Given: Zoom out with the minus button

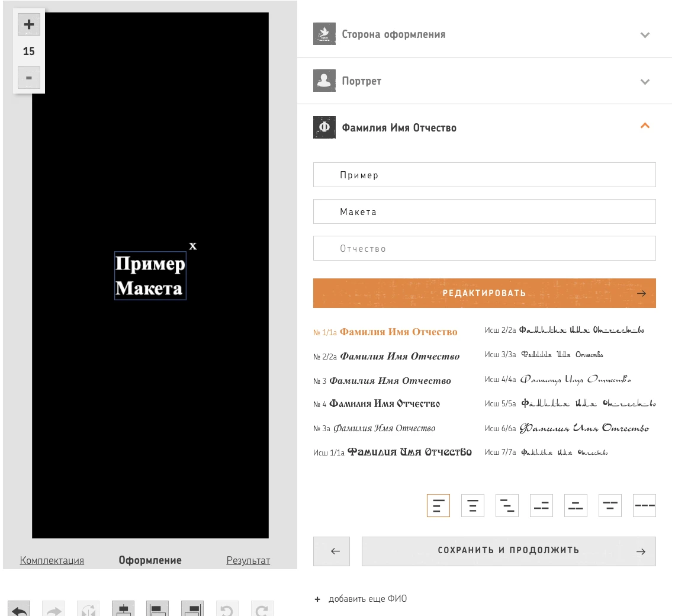Looking at the screenshot, I should 29,78.
